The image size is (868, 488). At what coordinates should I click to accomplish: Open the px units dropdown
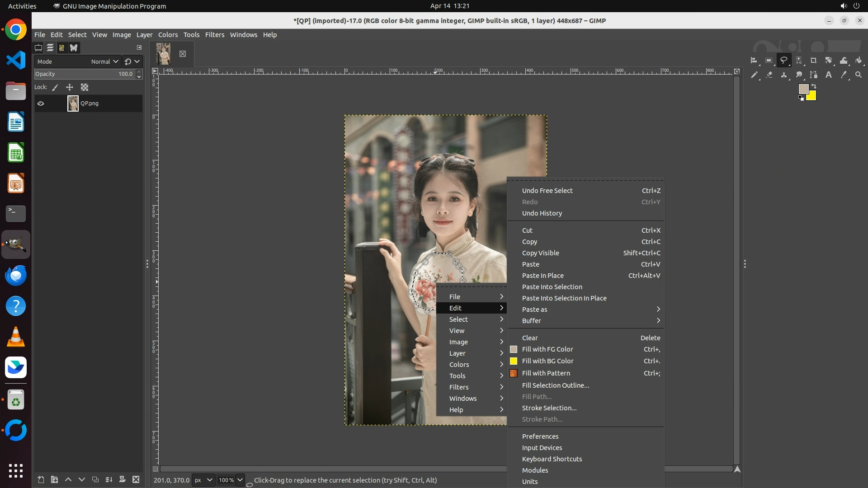(203, 480)
